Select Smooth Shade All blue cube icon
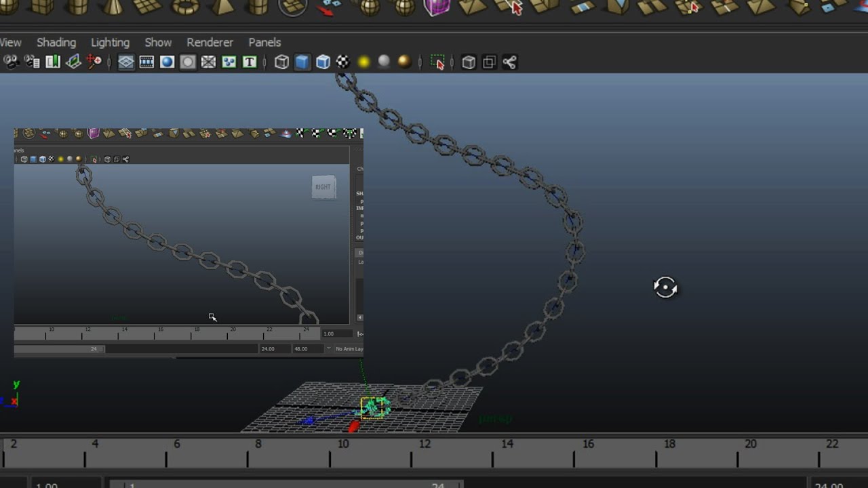This screenshot has height=488, width=868. [x=302, y=62]
